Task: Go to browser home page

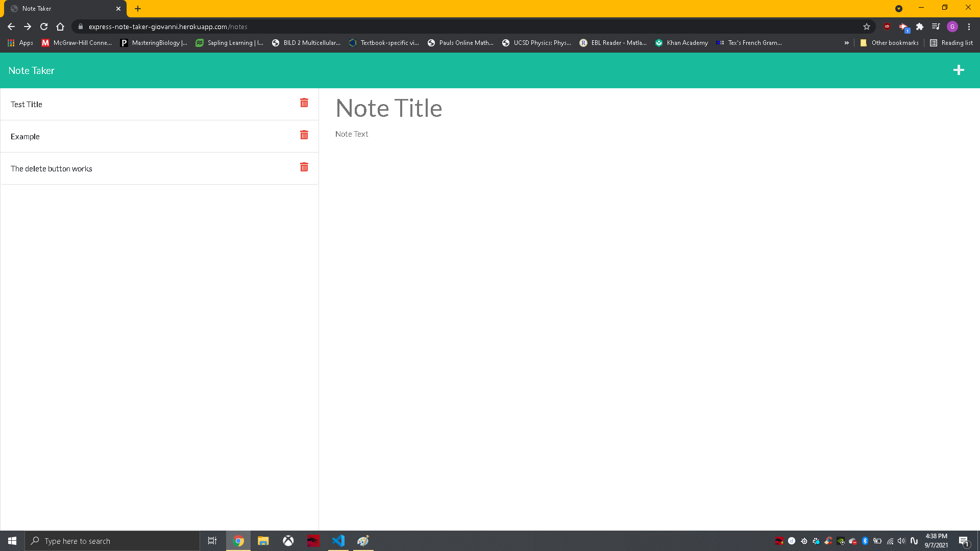Action: pyautogui.click(x=60, y=27)
